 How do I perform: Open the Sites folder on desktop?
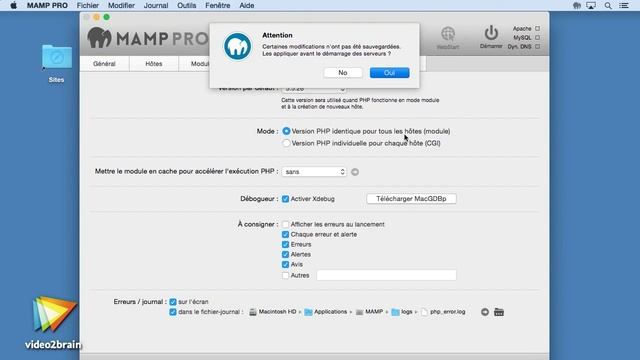point(57,57)
